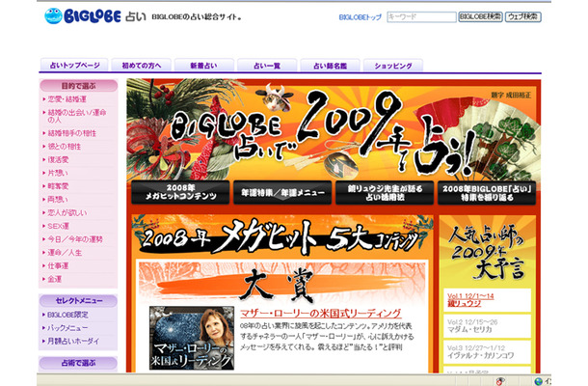The image size is (588, 386).
Task: Select 恋愛・結婚運 in the sidebar
Action: (67, 99)
